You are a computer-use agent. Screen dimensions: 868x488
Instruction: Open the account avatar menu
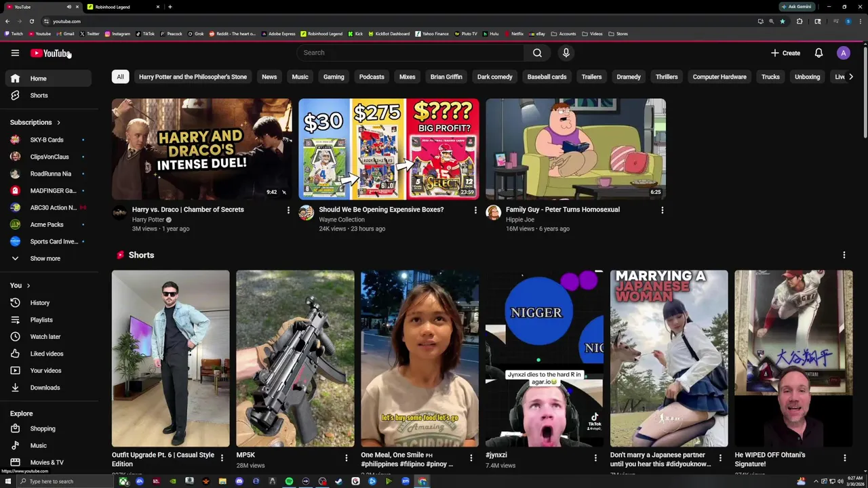click(843, 53)
